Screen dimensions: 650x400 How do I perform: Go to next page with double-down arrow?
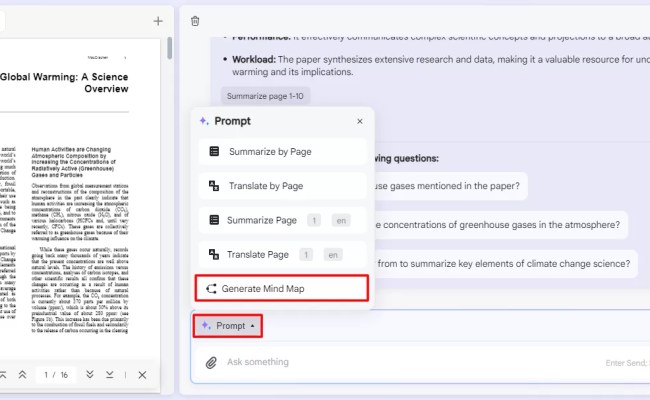90,375
